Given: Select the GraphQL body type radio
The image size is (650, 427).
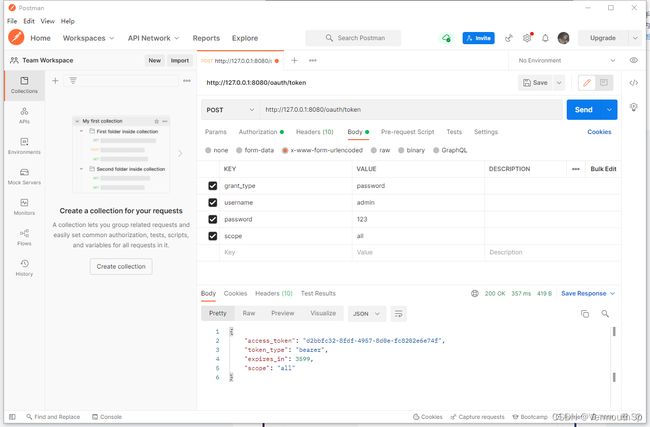Looking at the screenshot, I should 436,150.
